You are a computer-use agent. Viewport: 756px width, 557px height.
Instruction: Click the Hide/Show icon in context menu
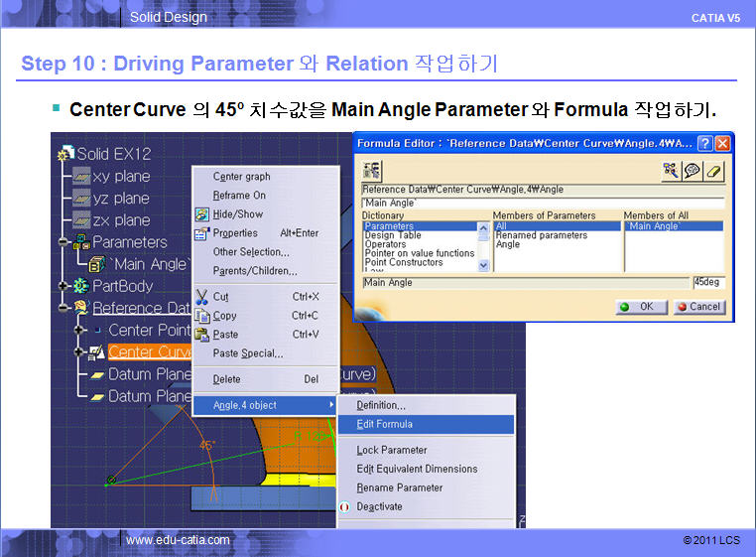(201, 214)
